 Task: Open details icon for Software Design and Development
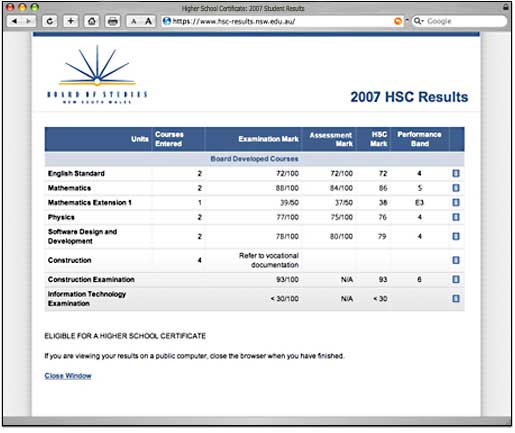pyautogui.click(x=456, y=236)
